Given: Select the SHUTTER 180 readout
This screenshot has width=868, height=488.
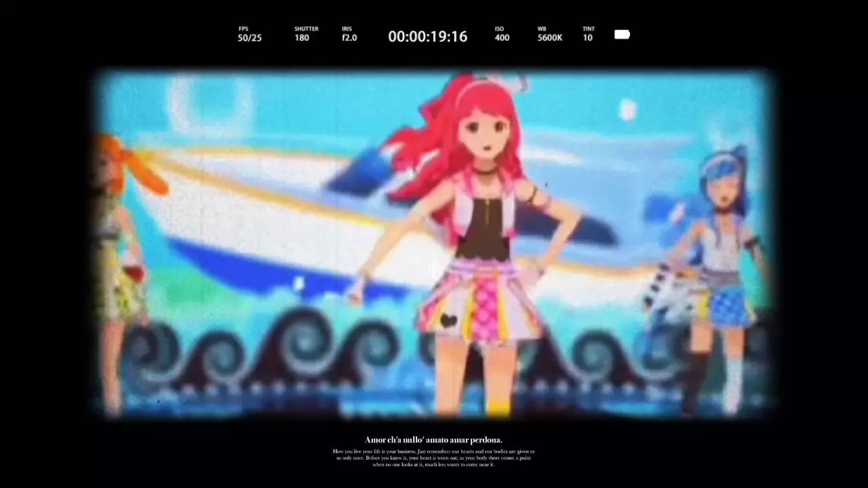Looking at the screenshot, I should [306, 35].
